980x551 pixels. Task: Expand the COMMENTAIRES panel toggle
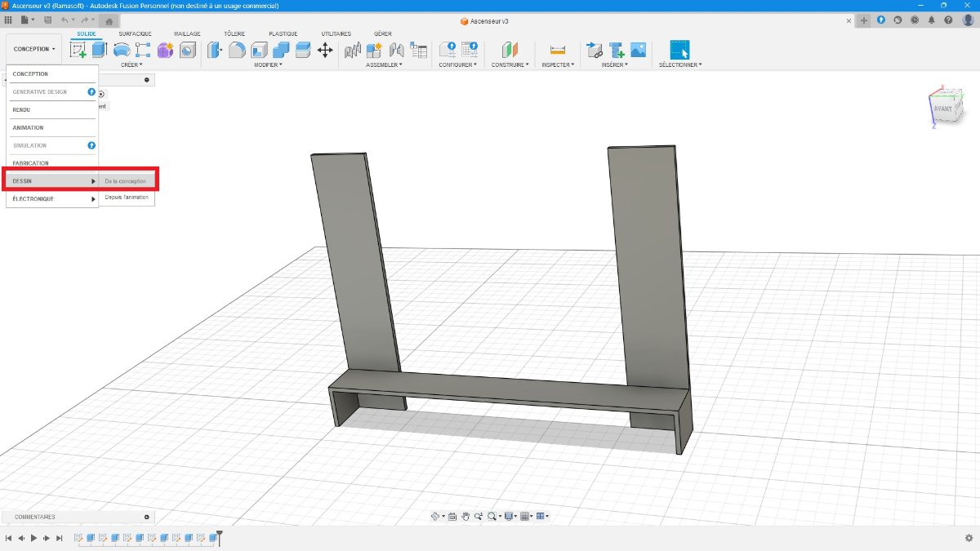pos(147,517)
